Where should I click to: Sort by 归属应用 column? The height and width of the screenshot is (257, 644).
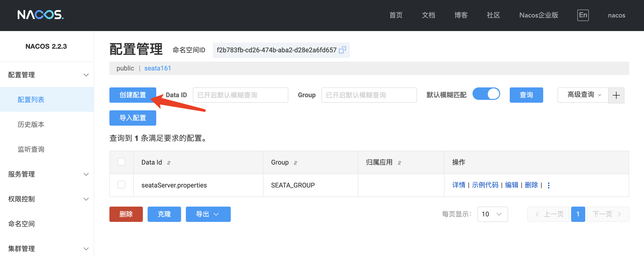399,163
